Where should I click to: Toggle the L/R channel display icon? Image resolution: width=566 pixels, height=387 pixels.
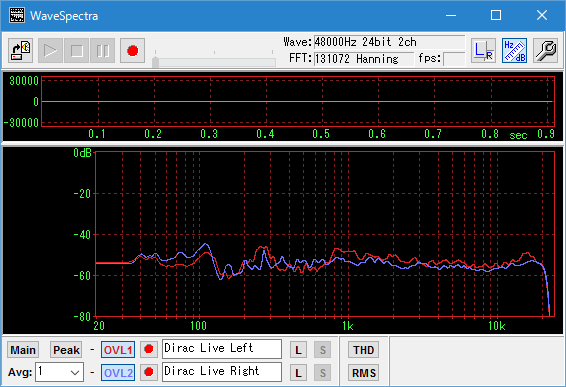click(x=483, y=51)
